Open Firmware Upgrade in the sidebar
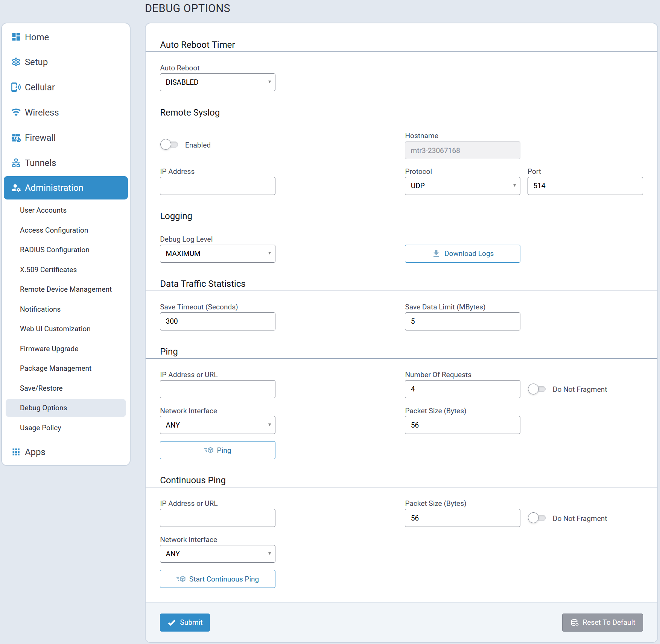The height and width of the screenshot is (644, 660). coord(49,349)
